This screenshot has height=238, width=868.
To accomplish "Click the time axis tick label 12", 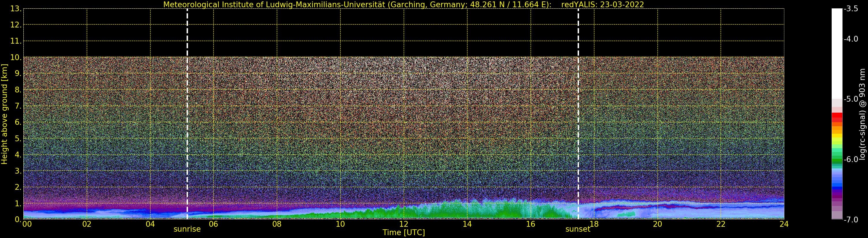I will [404, 224].
